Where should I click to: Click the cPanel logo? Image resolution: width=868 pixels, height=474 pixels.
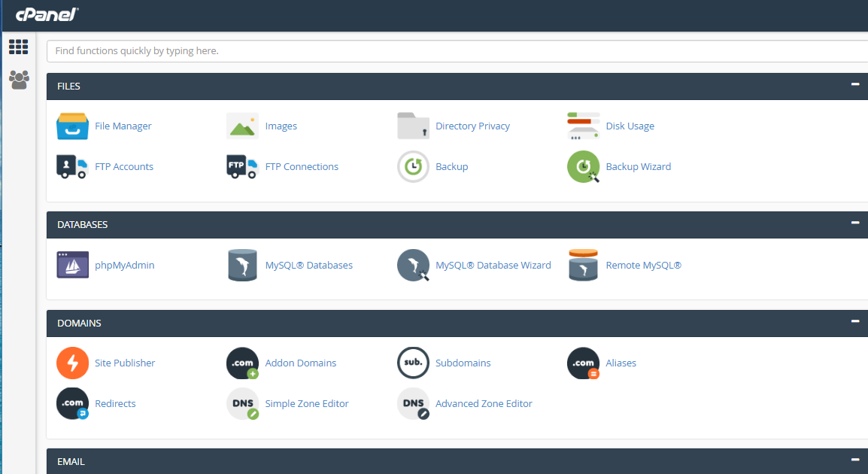pyautogui.click(x=47, y=14)
